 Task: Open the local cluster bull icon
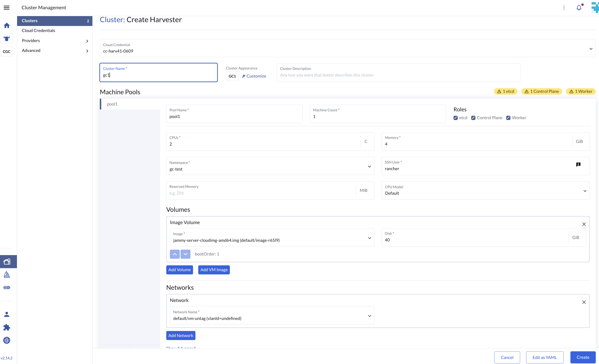tap(7, 38)
